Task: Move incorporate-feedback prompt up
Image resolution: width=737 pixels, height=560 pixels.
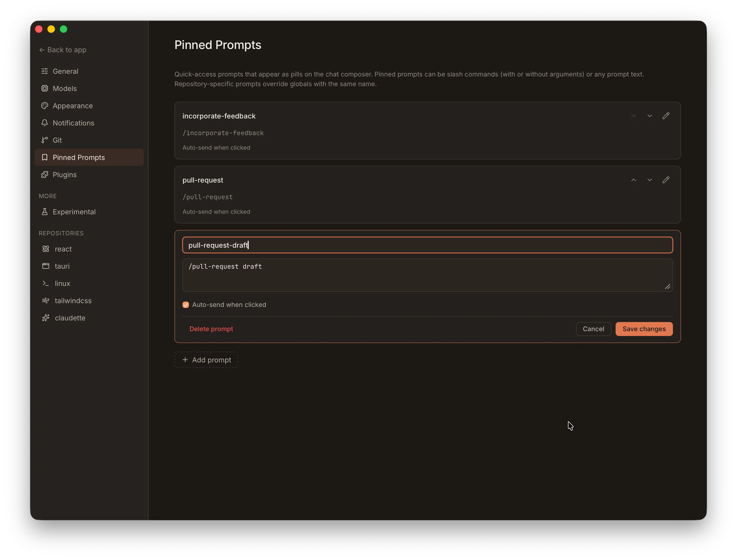Action: (x=634, y=116)
